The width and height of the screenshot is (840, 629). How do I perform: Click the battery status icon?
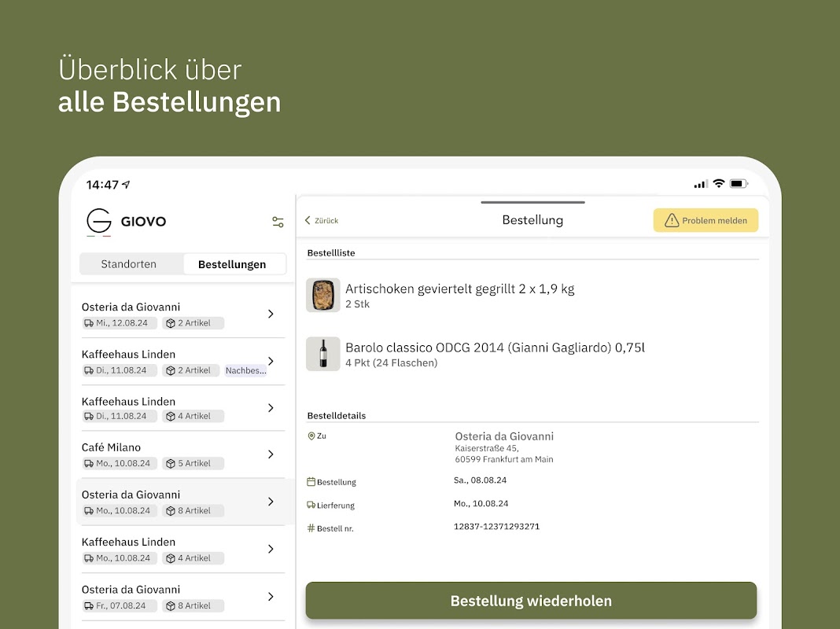tap(739, 184)
